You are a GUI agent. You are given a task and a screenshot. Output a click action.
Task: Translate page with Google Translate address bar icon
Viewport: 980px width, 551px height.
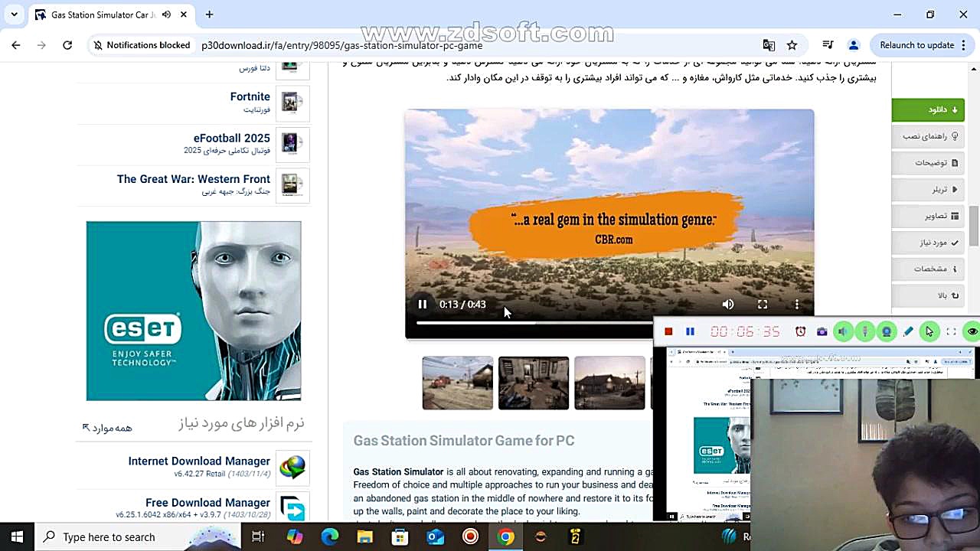click(769, 44)
